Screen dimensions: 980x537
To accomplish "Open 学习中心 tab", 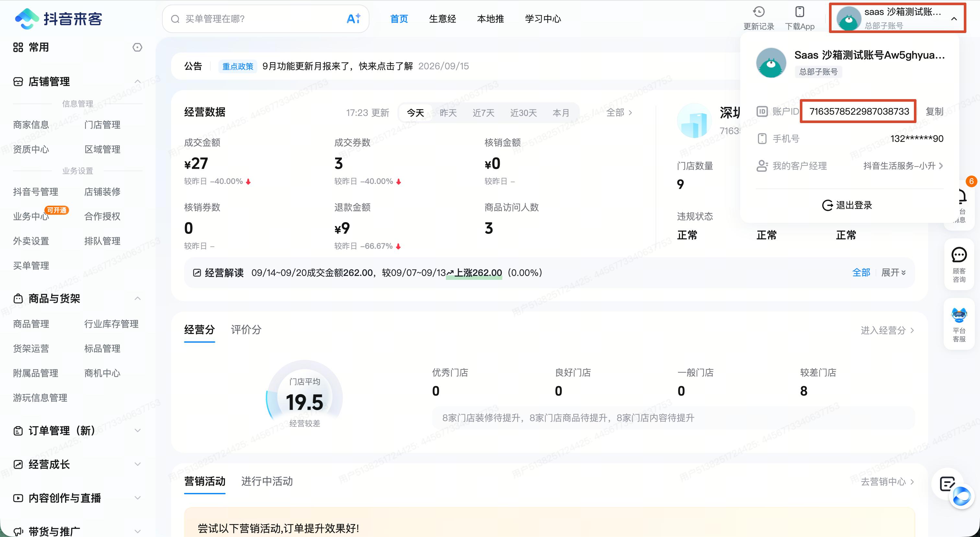I will coord(543,19).
